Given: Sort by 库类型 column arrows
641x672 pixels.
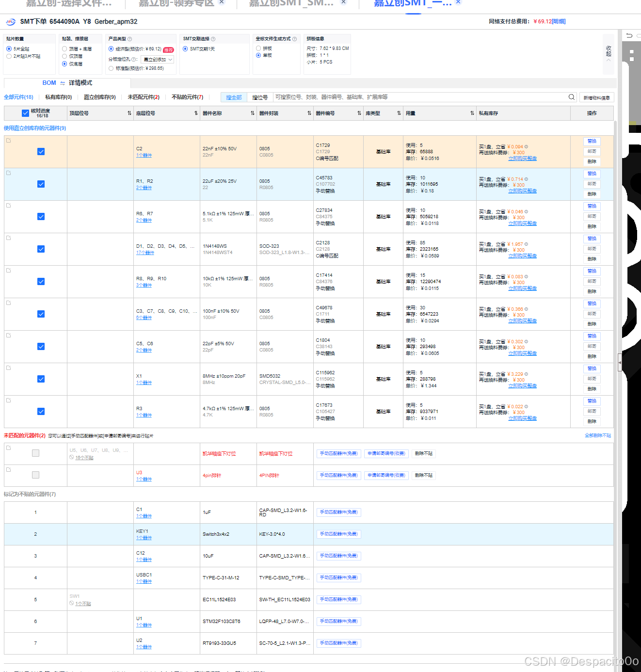Looking at the screenshot, I should pos(399,113).
